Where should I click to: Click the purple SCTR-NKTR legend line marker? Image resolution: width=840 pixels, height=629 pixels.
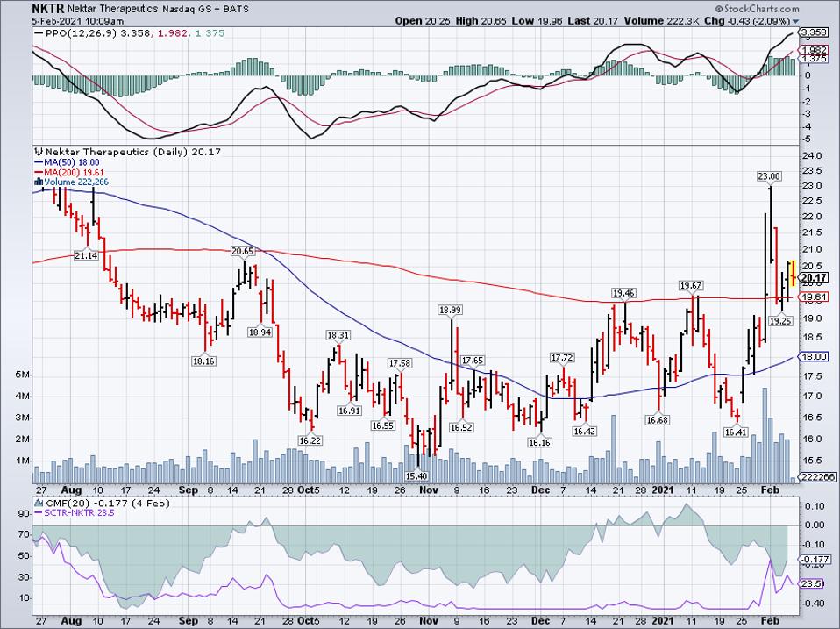39,511
